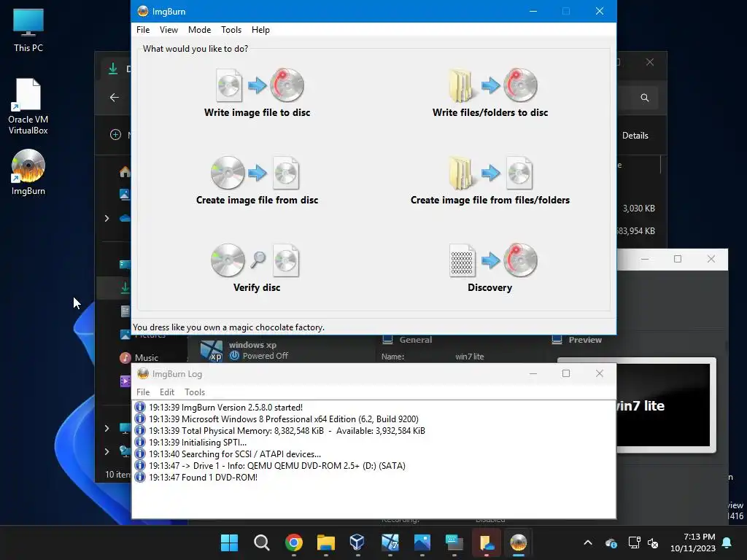Open ImgBurn Help menu
747x560 pixels.
pos(260,29)
